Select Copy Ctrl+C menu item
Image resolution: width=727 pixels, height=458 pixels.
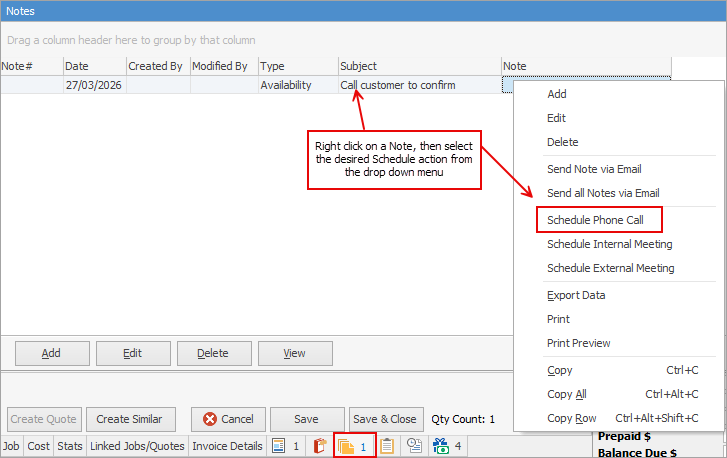(x=619, y=370)
